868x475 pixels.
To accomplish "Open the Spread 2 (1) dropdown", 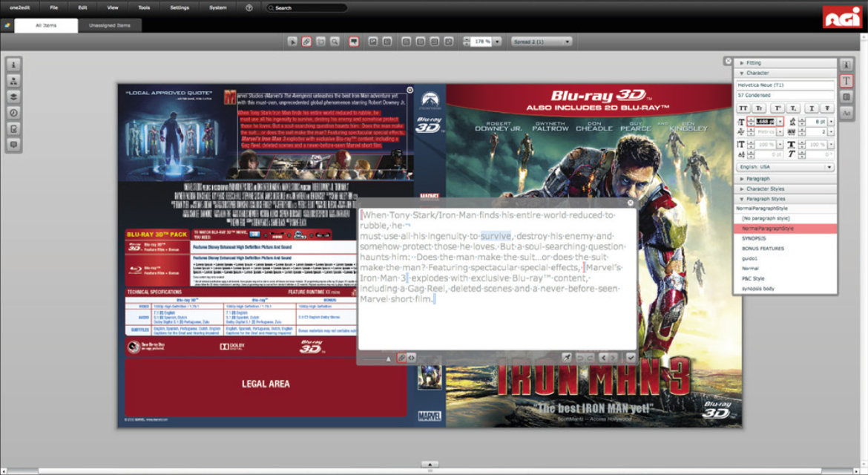I will [x=542, y=42].
